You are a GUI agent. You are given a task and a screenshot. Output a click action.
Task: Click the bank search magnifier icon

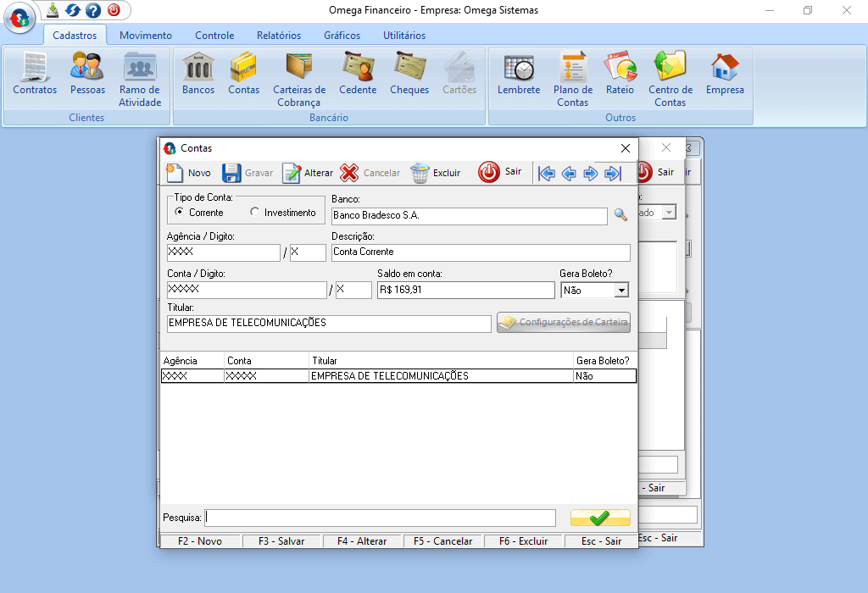[x=621, y=215]
